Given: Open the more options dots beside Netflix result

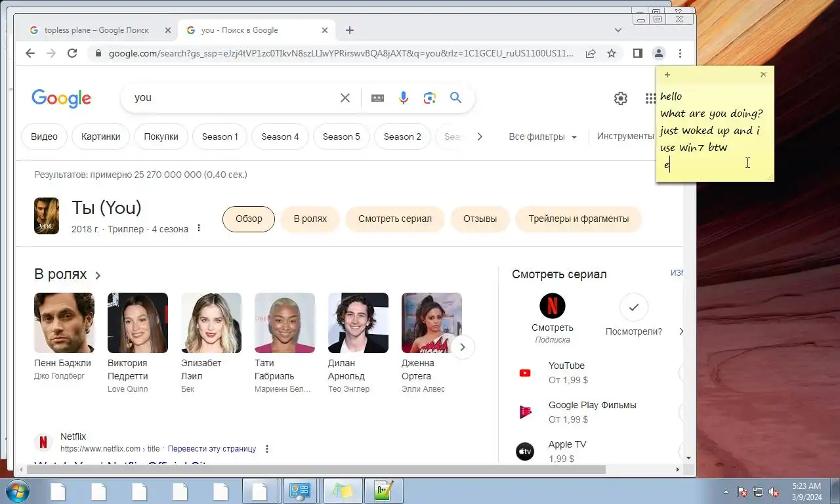Looking at the screenshot, I should 267,449.
